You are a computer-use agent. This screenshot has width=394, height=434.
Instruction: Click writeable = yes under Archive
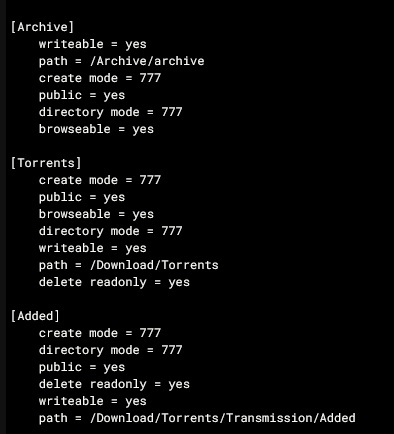pyautogui.click(x=92, y=44)
